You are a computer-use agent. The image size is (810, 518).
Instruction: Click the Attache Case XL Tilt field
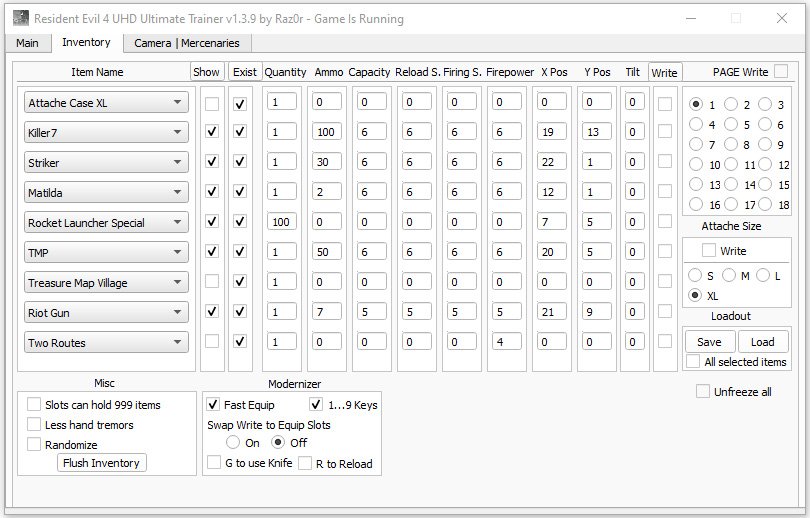click(x=634, y=102)
